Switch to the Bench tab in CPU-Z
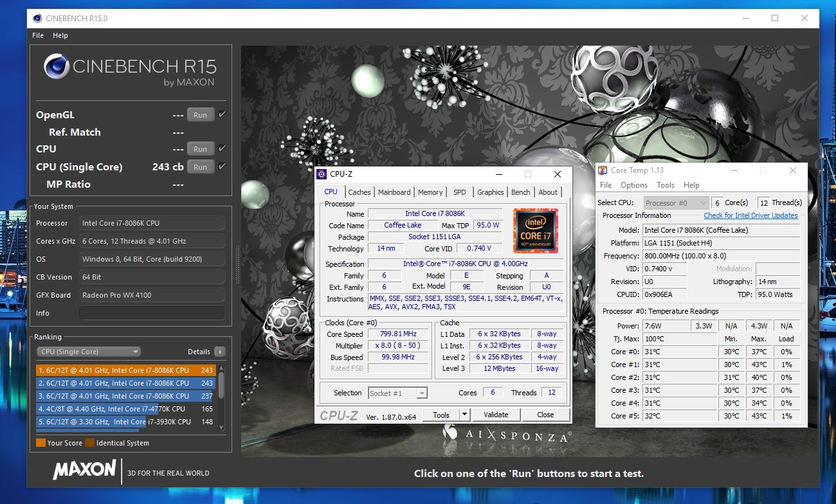Viewport: 836px width, 504px height. pyautogui.click(x=521, y=192)
